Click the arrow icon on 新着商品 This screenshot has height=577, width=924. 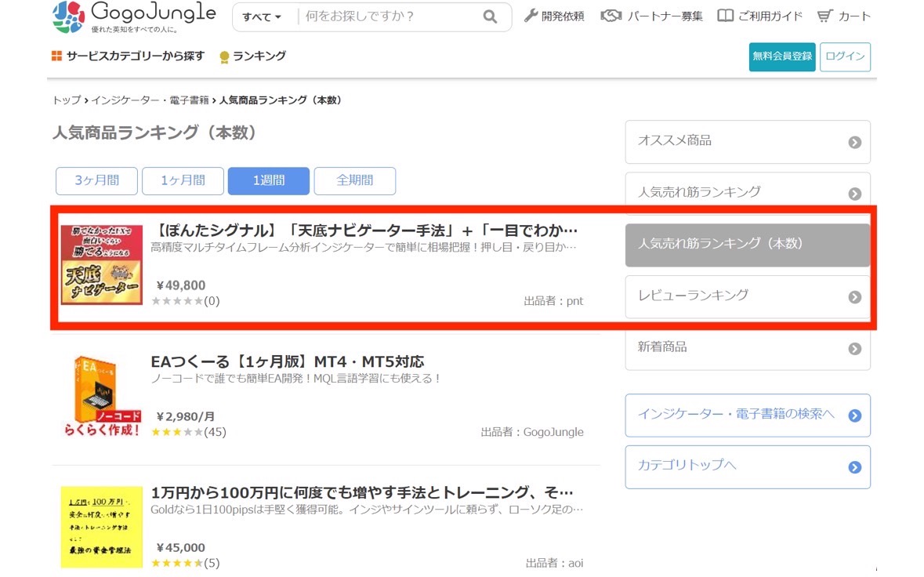point(854,349)
